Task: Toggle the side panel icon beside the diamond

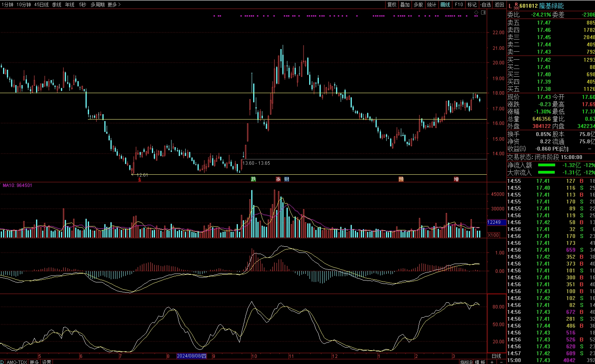Action: 483,13
